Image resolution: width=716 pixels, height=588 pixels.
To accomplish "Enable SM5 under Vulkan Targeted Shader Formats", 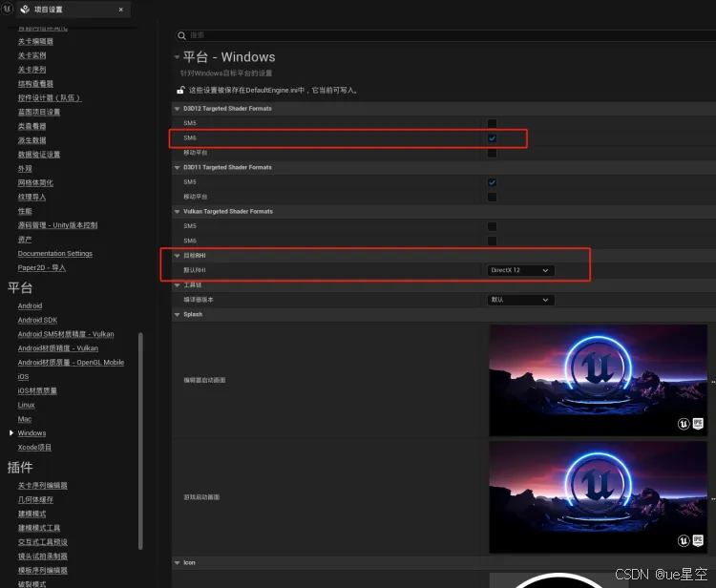I will [492, 226].
